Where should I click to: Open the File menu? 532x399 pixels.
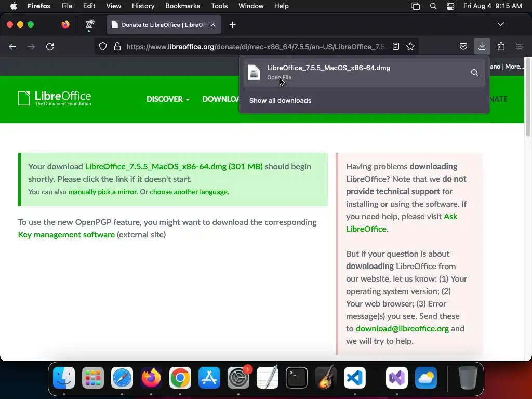pos(67,6)
